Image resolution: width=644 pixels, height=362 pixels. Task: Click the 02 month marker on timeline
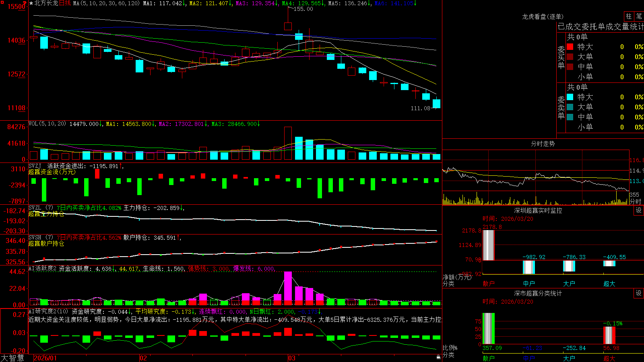[143, 358]
